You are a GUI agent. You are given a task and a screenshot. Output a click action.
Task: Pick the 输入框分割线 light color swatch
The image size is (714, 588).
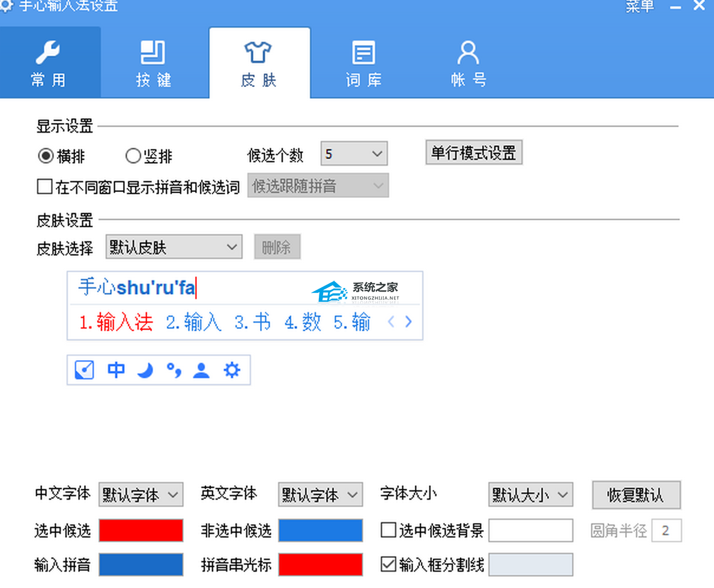[530, 565]
